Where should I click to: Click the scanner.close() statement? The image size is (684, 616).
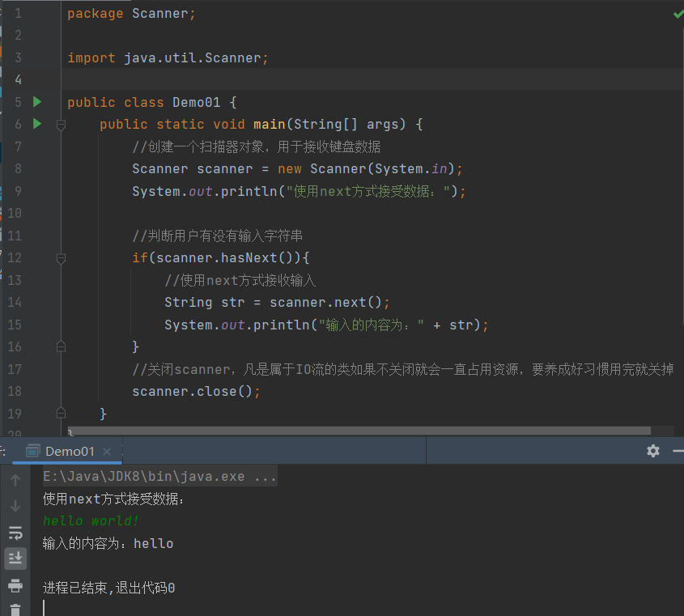[196, 391]
